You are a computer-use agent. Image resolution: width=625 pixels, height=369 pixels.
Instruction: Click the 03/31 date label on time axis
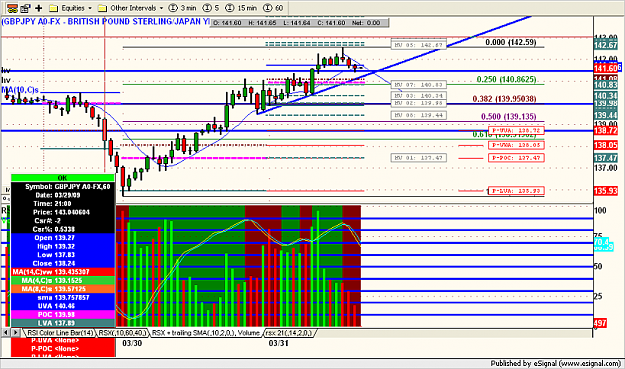point(278,343)
